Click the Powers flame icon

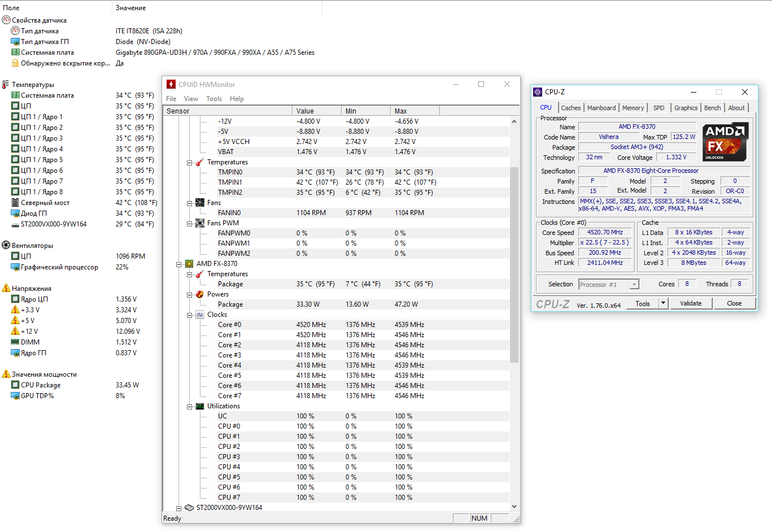click(x=199, y=294)
